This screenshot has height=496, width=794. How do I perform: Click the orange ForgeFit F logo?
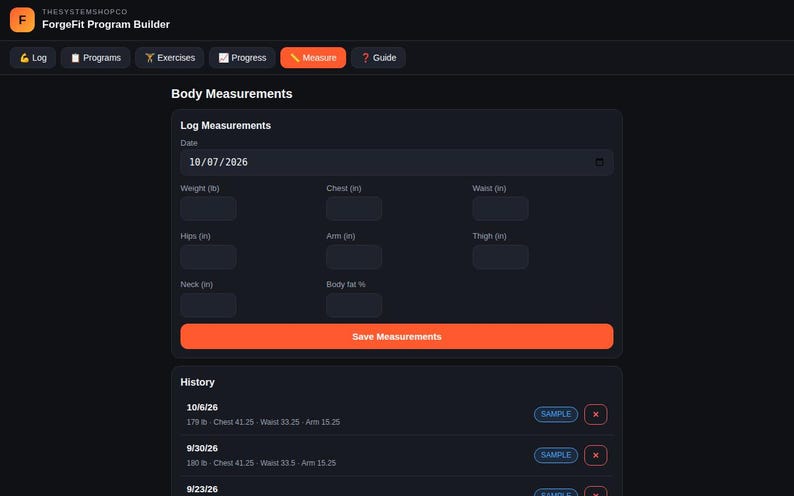[22, 20]
